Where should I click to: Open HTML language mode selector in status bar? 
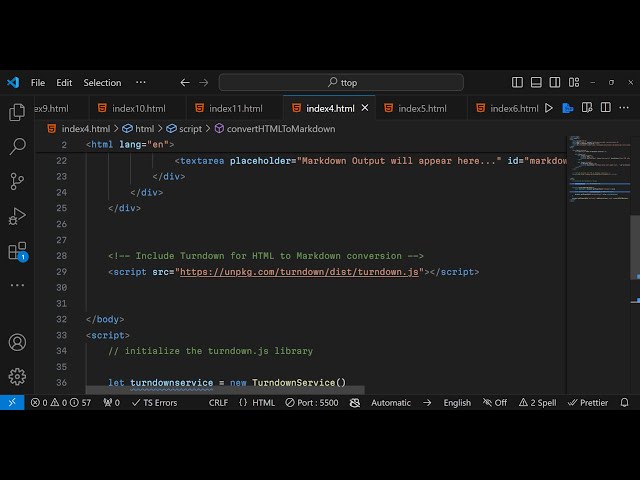click(256, 403)
